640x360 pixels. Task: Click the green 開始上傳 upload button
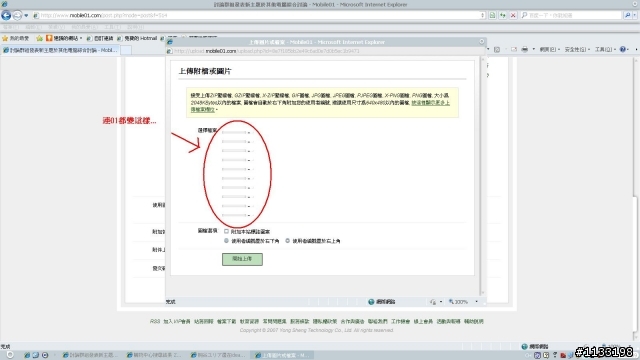(x=242, y=259)
